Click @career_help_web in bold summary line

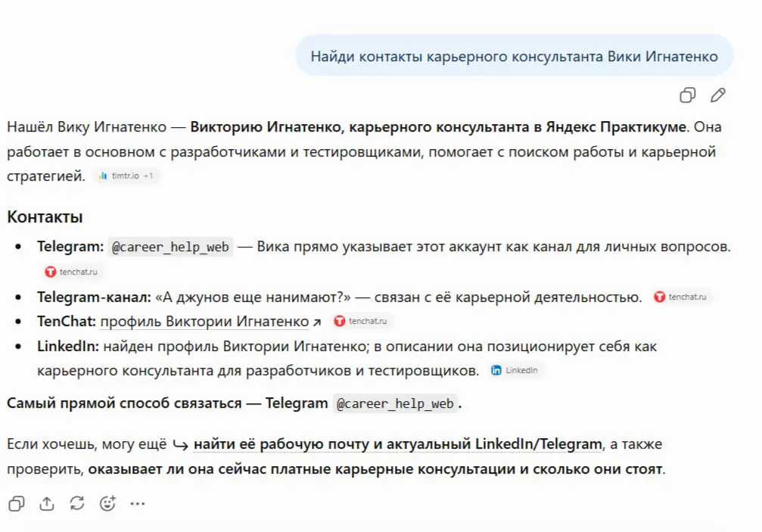coord(395,404)
